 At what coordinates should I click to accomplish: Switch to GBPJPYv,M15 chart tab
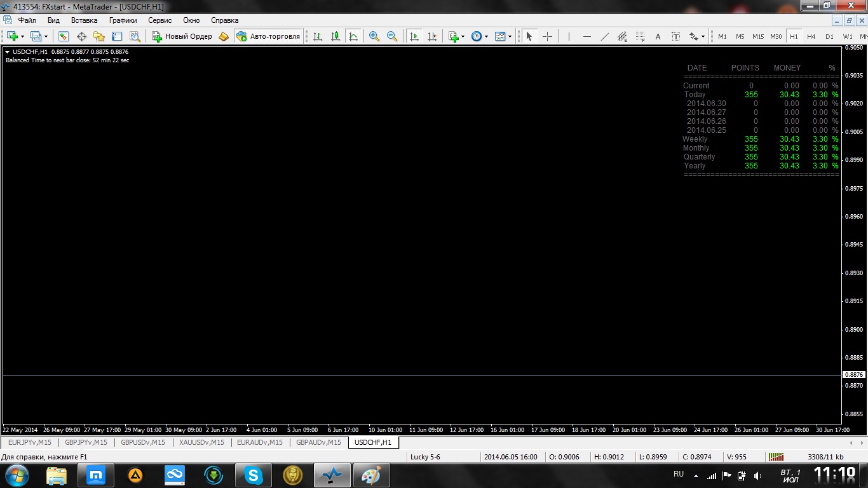(86, 442)
